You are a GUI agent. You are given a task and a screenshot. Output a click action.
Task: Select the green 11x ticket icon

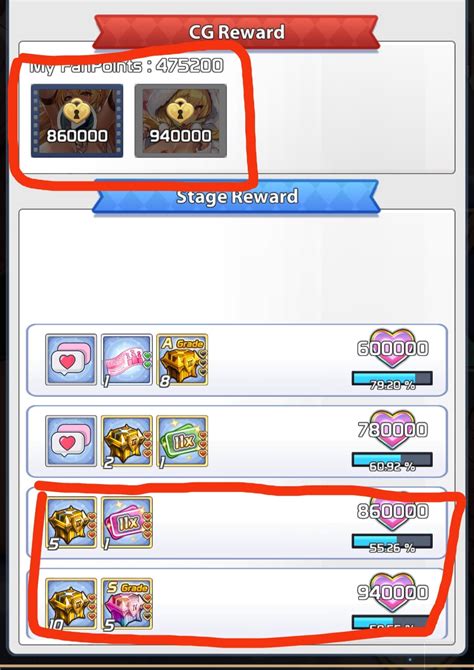tap(182, 441)
